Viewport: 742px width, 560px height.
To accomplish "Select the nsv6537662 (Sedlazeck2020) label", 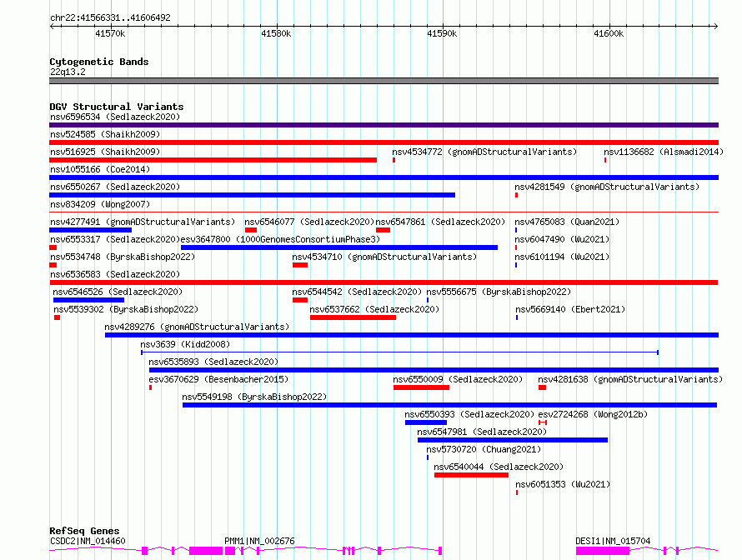I will pyautogui.click(x=374, y=309).
